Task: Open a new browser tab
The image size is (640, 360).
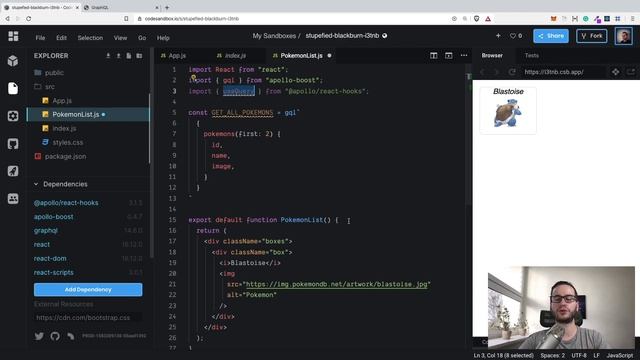Action: coord(167,7)
